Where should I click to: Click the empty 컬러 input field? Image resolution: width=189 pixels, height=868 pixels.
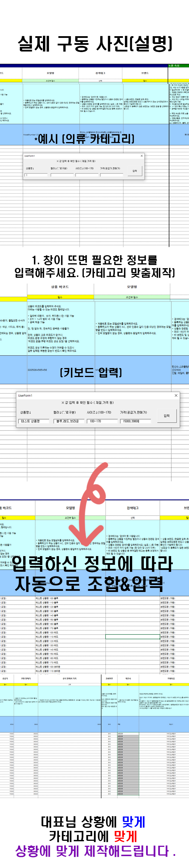click(62, 175)
